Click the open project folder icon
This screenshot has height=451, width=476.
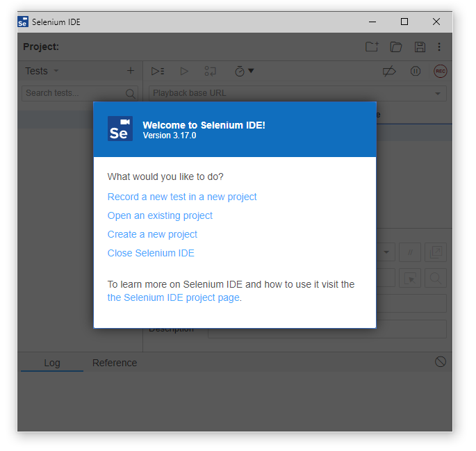point(396,47)
